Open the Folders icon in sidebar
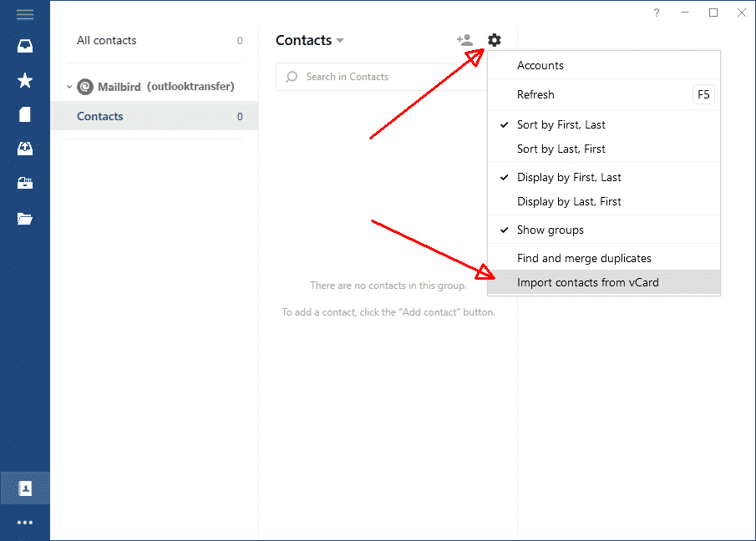 point(25,219)
